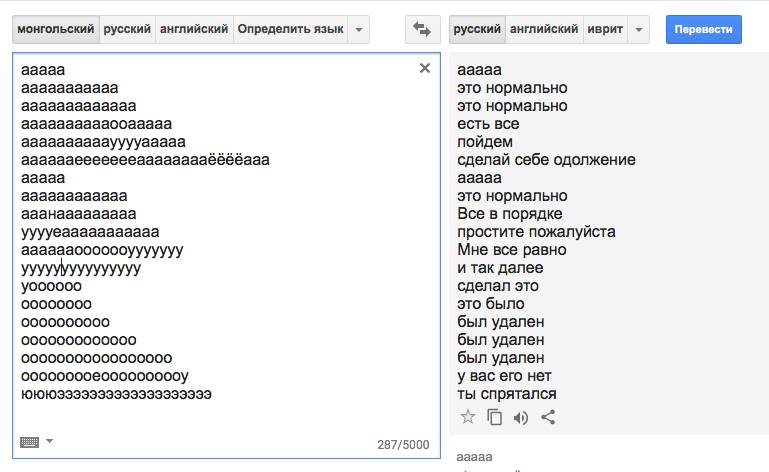The image size is (769, 472).
Task: Click the translated line "ты спрятался"
Action: click(506, 394)
